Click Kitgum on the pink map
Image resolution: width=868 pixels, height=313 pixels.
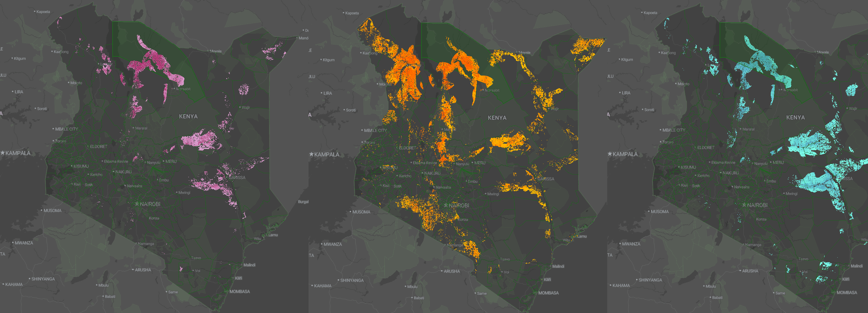[x=20, y=58]
